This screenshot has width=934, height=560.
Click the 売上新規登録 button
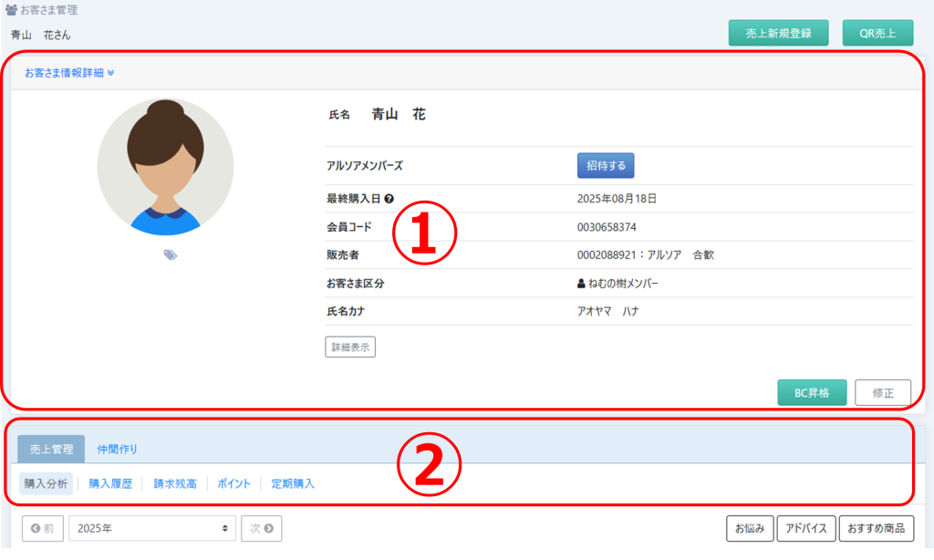click(778, 33)
